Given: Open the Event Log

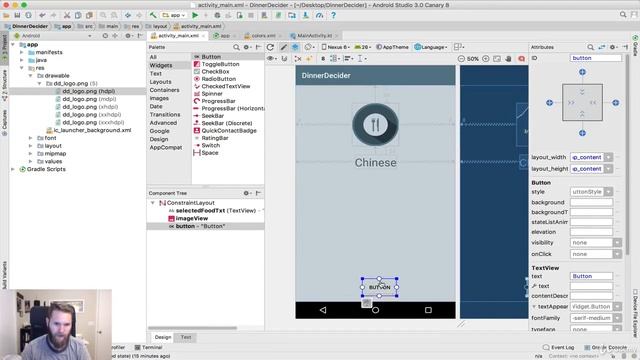Looking at the screenshot, I should [558, 347].
